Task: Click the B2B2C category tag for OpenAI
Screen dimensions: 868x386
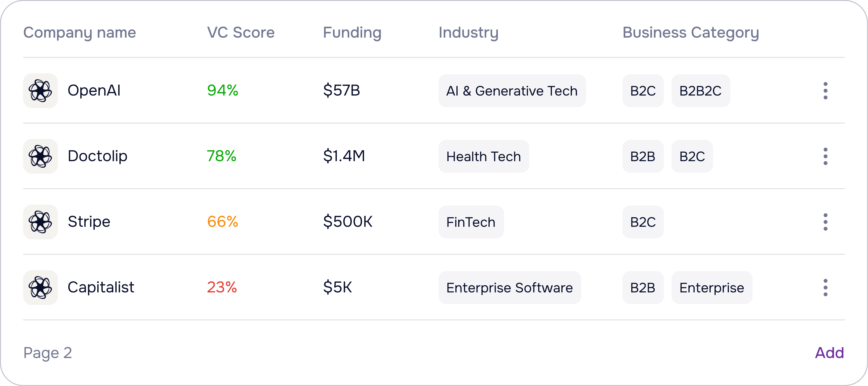Action: [700, 91]
